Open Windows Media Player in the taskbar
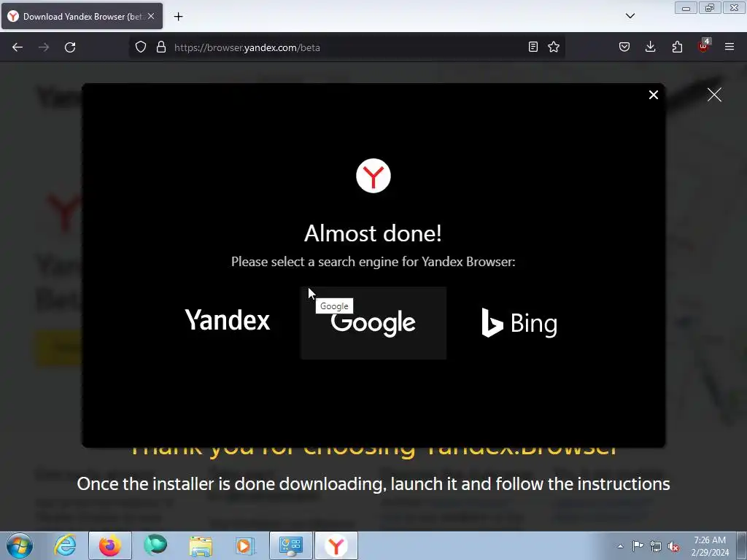 246,545
